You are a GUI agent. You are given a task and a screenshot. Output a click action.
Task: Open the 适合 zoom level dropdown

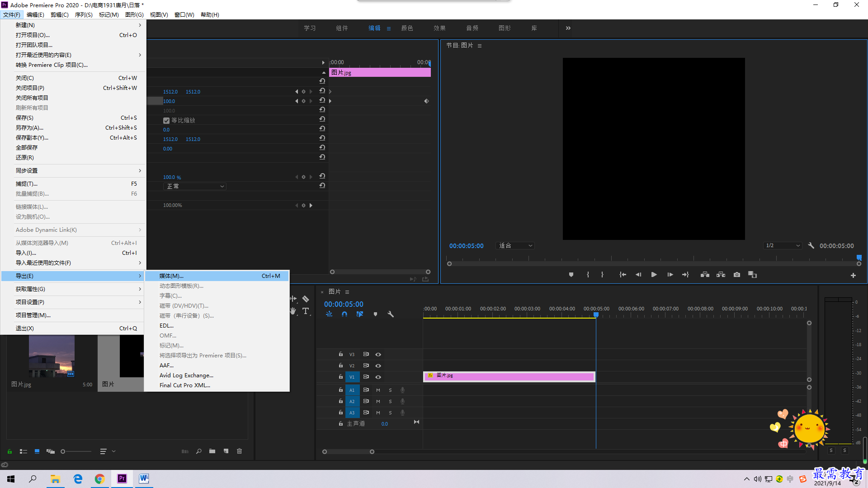coord(515,245)
